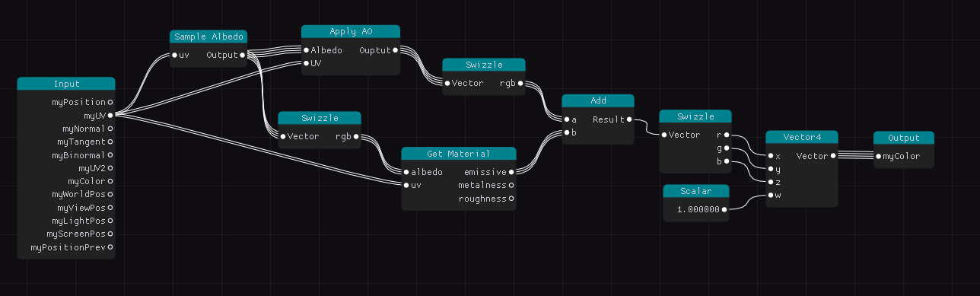Click the a input pin on Add node
The width and height of the screenshot is (980, 296).
coord(567,119)
